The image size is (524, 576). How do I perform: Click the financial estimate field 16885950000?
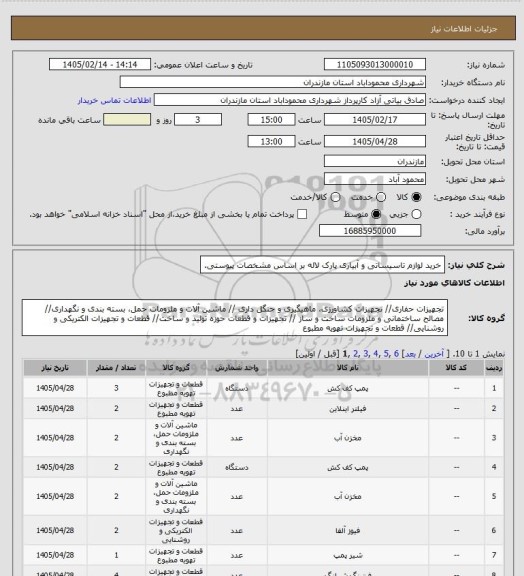(370, 231)
